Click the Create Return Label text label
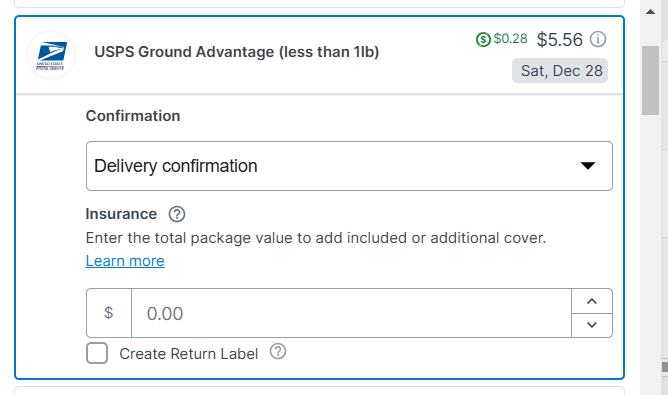This screenshot has height=395, width=668. [x=189, y=354]
